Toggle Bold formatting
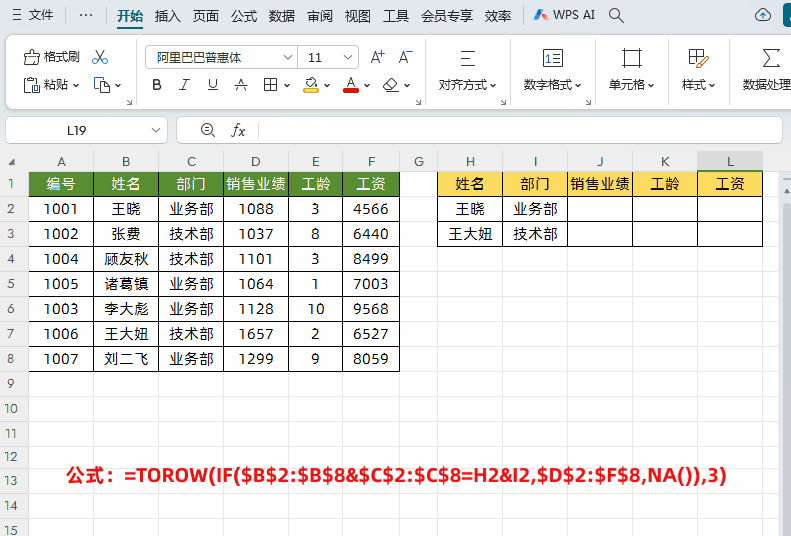 tap(157, 85)
